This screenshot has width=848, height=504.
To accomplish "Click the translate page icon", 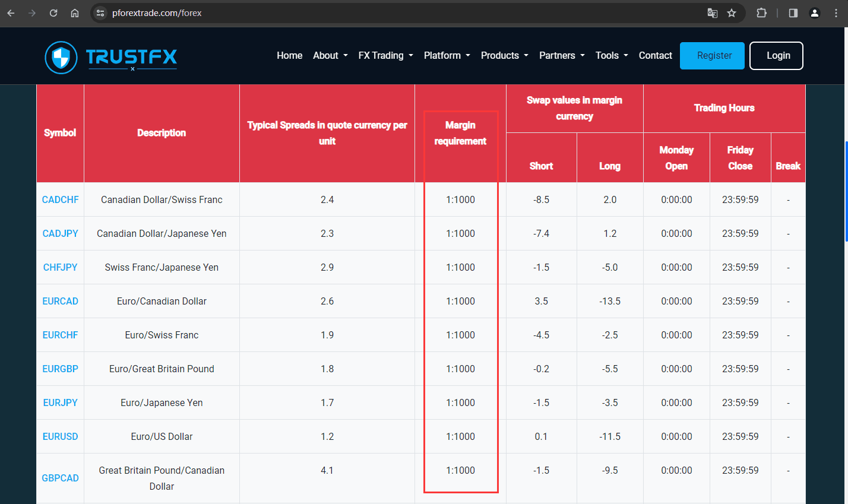I will click(712, 13).
